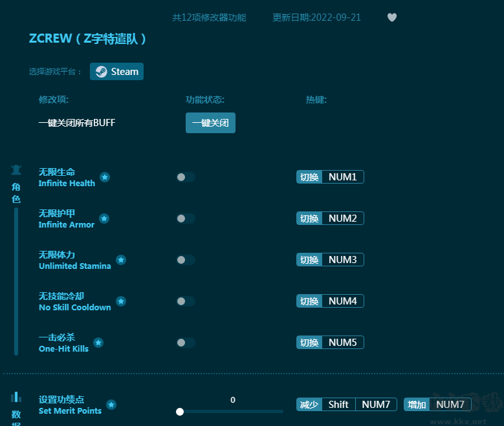
Task: Turn on the Infinite Armor switch
Action: pos(186,218)
